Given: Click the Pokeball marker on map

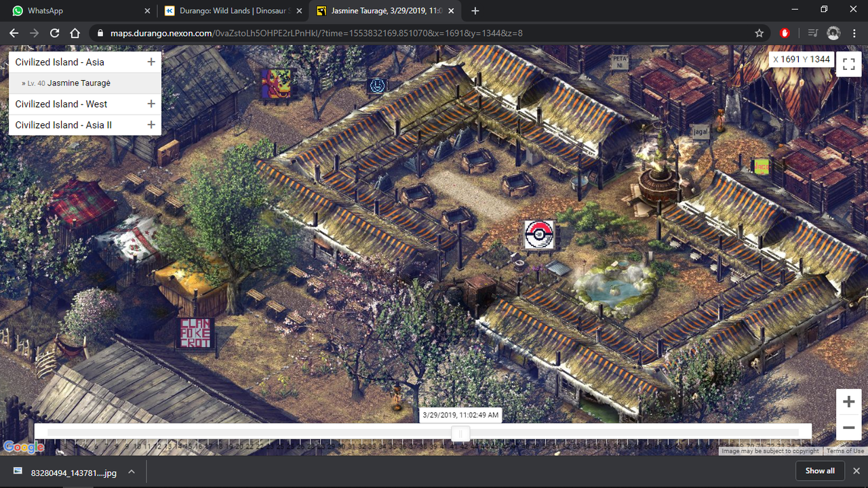Looking at the screenshot, I should [x=539, y=235].
